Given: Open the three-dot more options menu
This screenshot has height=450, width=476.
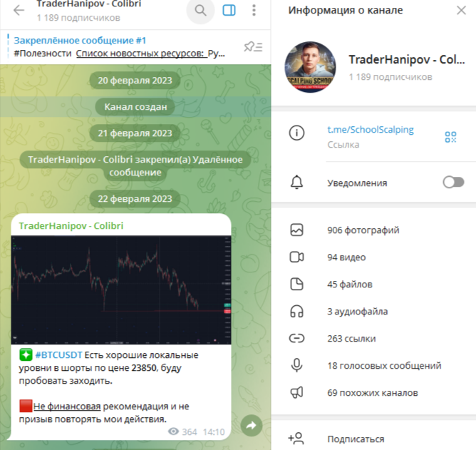Looking at the screenshot, I should coord(254,10).
